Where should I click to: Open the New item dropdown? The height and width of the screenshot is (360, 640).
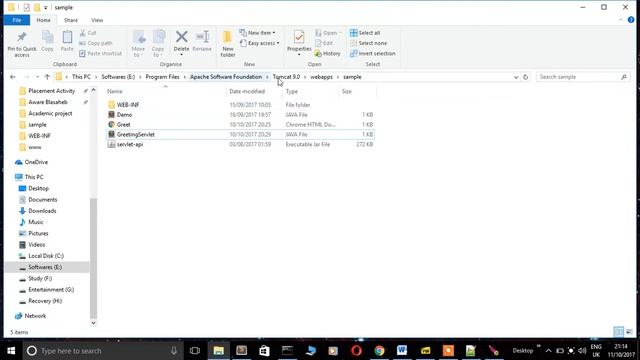pyautogui.click(x=258, y=33)
